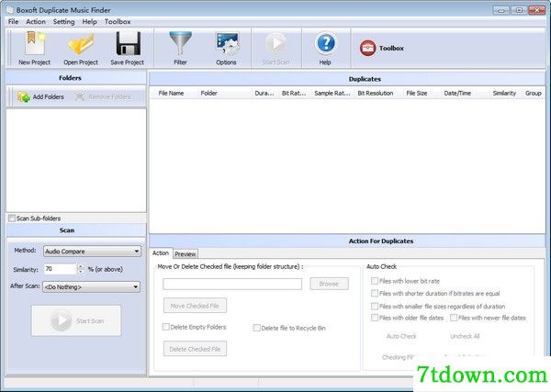Click Remove Folders button
551x392 pixels.
(x=103, y=96)
